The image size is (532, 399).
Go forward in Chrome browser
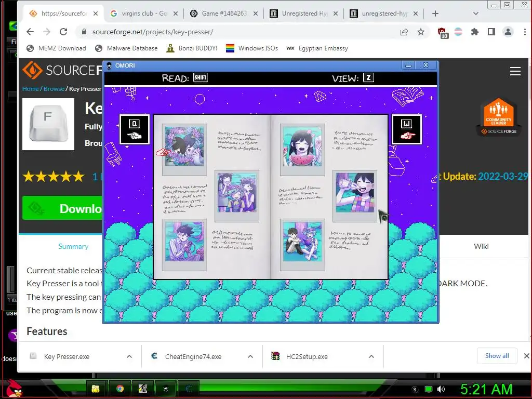click(47, 32)
